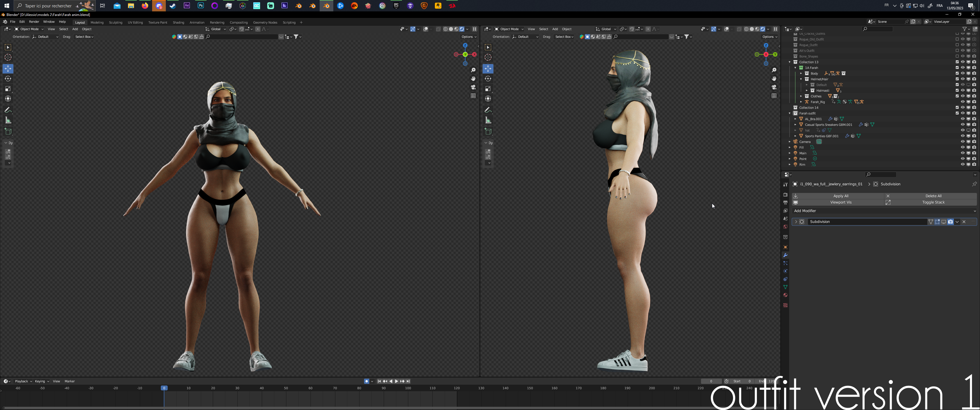Open the Animation workspace tab
This screenshot has width=980, height=410.
point(197,22)
